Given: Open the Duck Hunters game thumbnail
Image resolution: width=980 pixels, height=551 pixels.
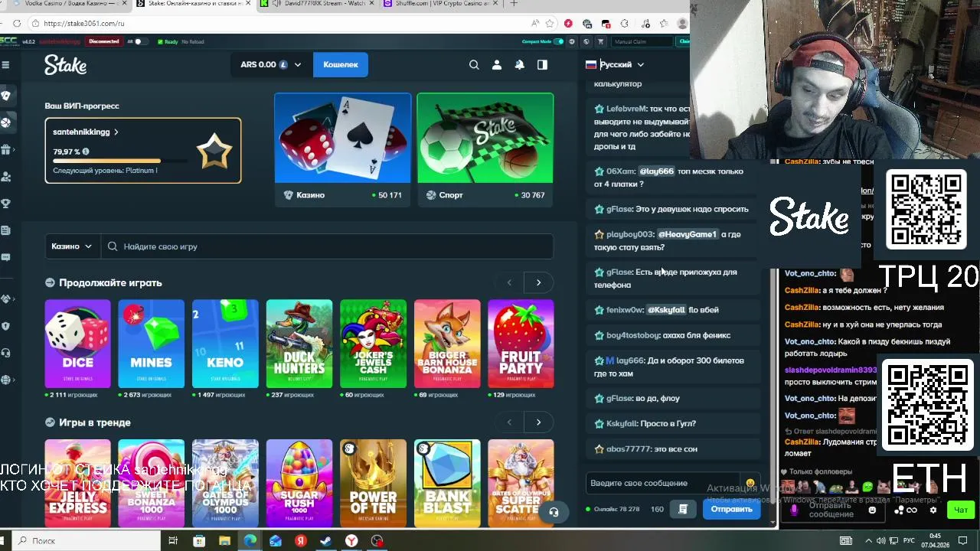Looking at the screenshot, I should [x=299, y=344].
